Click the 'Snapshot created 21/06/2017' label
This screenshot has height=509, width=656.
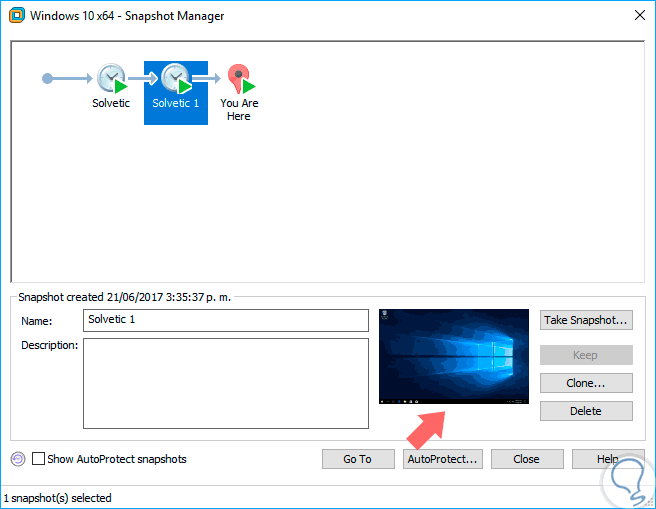[x=124, y=297]
